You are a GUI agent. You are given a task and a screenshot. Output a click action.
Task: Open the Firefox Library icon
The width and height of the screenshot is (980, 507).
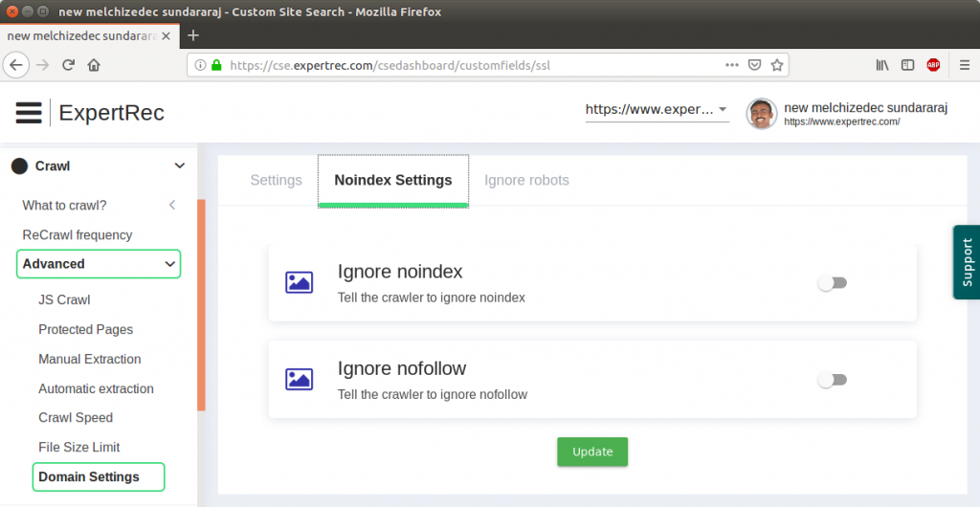[x=881, y=65]
